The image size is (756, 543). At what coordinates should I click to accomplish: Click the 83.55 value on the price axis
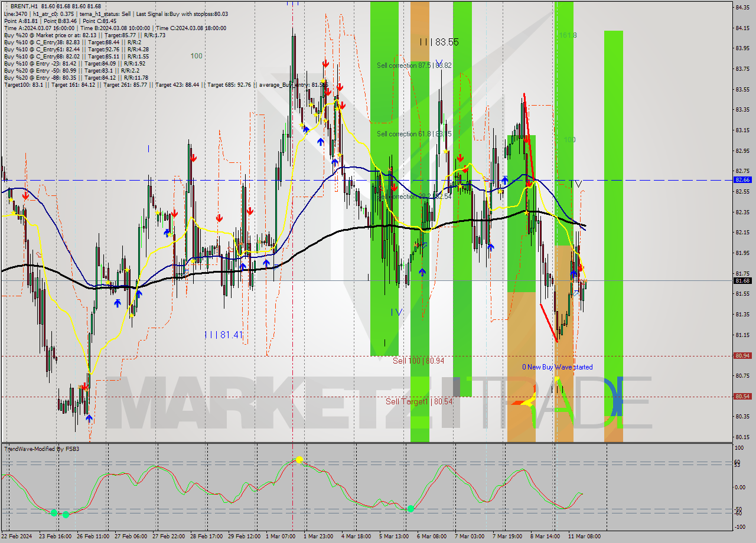tap(742, 89)
